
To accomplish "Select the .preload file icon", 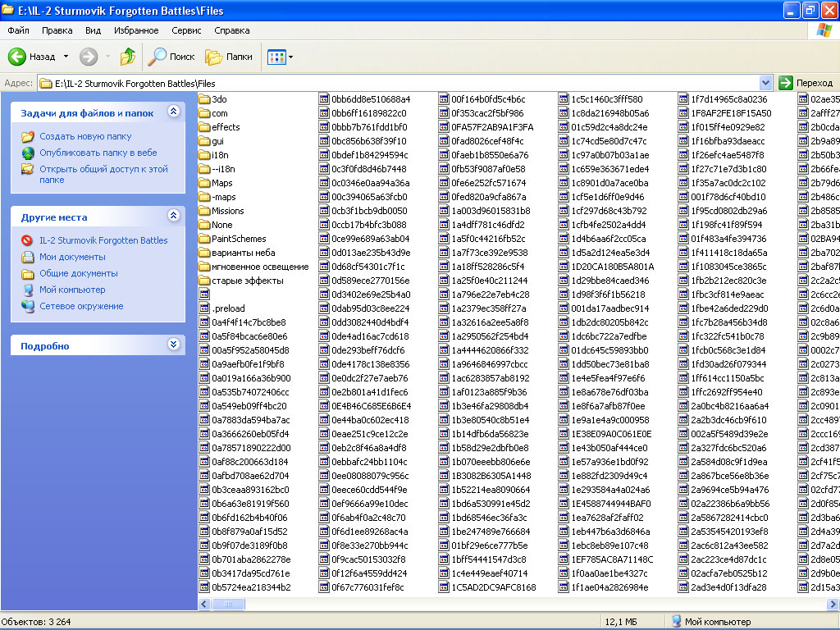I will coord(204,308).
